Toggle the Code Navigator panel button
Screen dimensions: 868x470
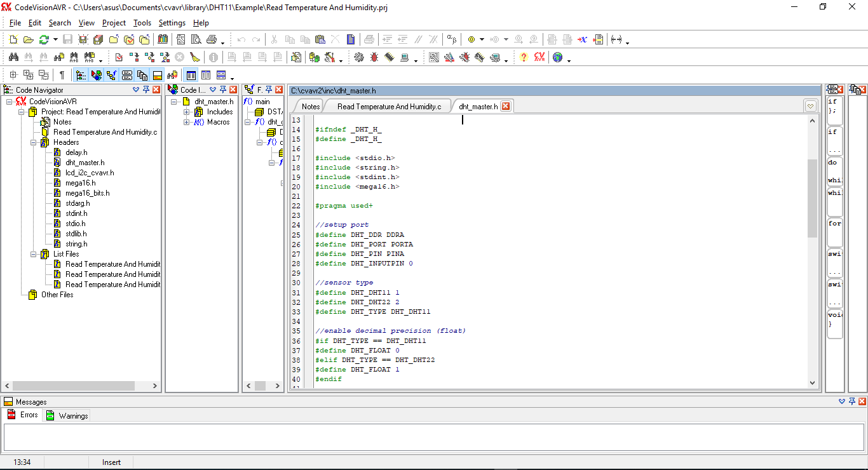(x=81, y=75)
